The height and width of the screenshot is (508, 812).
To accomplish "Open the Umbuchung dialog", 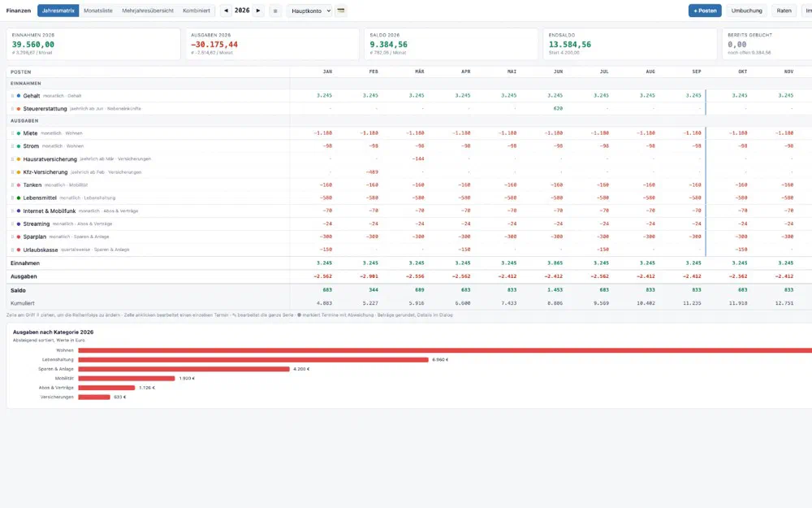I will pos(746,11).
